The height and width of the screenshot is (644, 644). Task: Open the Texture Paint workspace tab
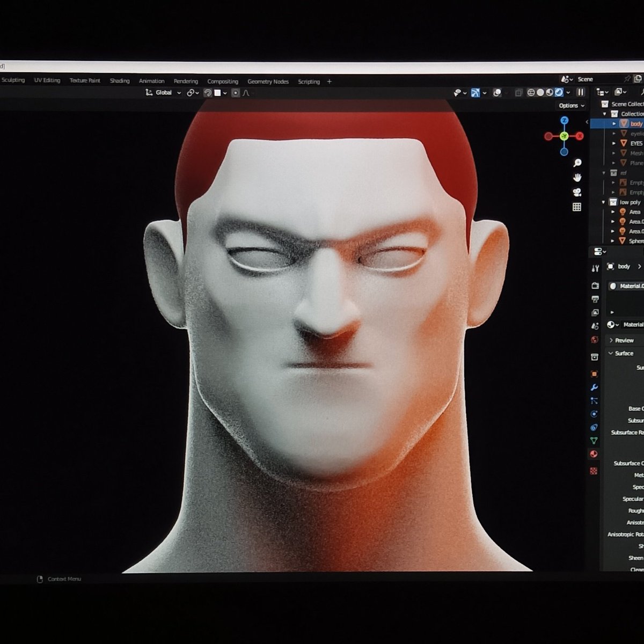click(x=85, y=80)
